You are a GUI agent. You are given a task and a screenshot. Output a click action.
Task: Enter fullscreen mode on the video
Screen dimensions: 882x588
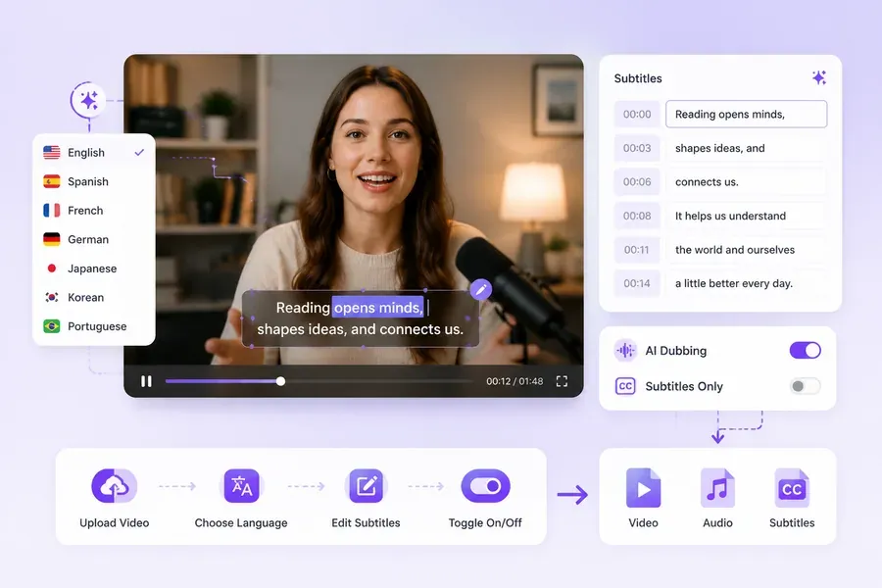click(x=562, y=381)
